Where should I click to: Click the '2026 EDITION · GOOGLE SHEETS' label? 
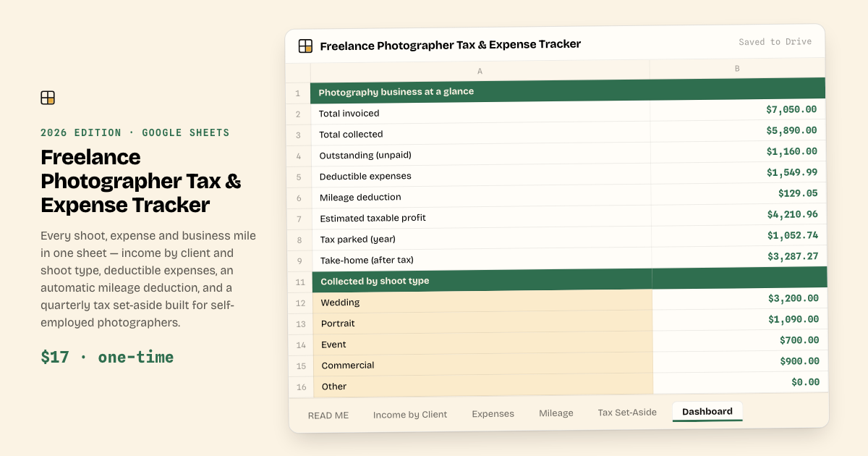pos(135,132)
